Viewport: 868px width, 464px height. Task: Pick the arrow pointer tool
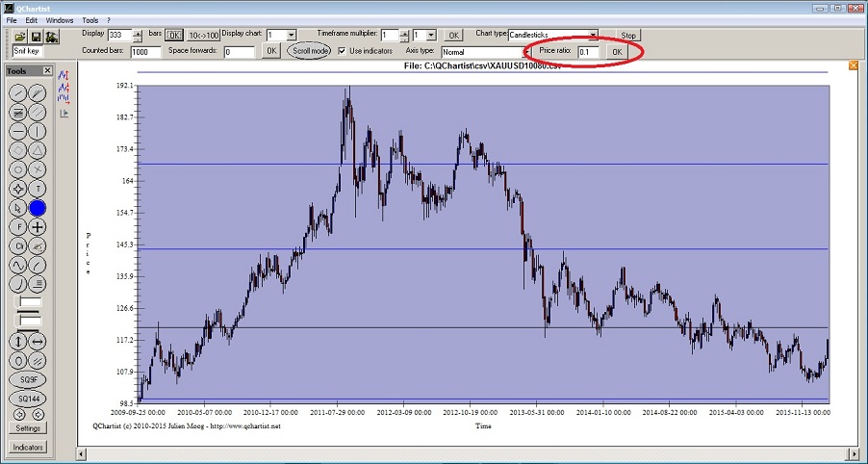tap(17, 207)
